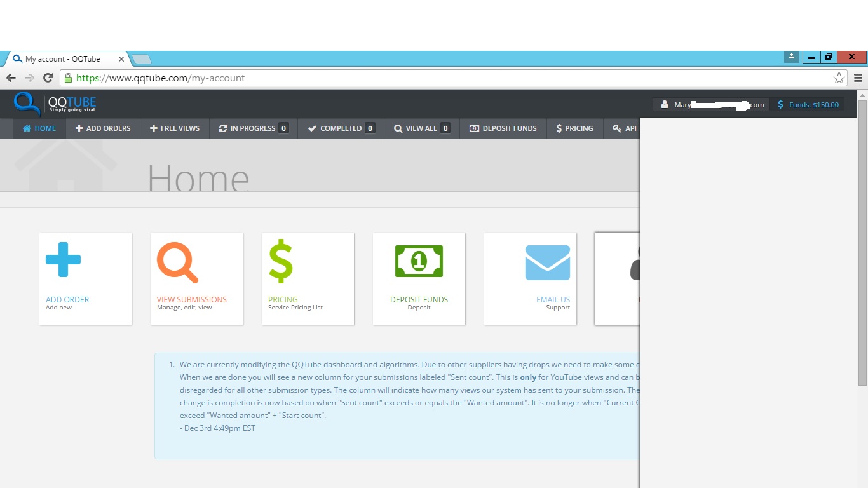
Task: Click the orange magnifier View Submissions icon
Action: click(177, 262)
